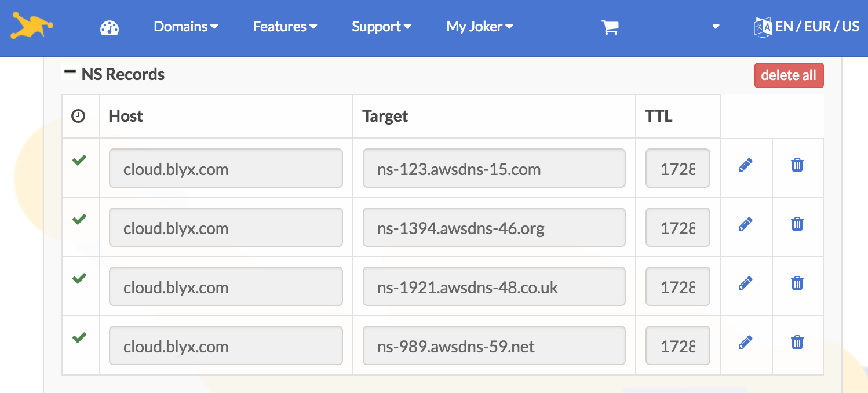
Task: Click Host field of ns-1394.awsdns-46.org row
Action: tap(226, 228)
